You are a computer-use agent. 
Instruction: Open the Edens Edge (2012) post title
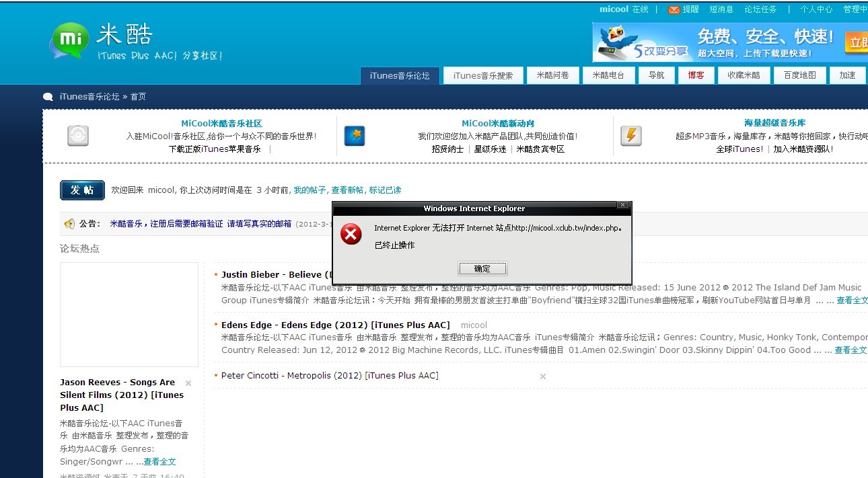click(336, 325)
